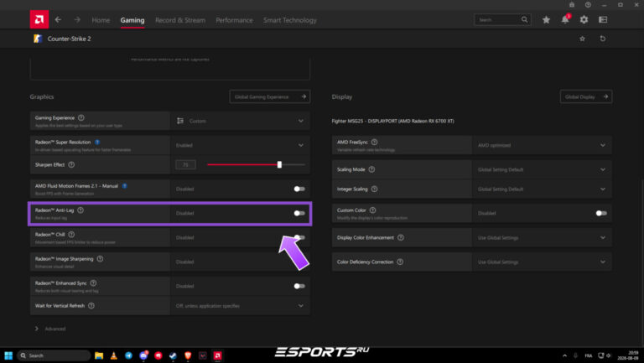644x363 pixels.
Task: Open Sharpen Effect help icon
Action: (x=71, y=164)
